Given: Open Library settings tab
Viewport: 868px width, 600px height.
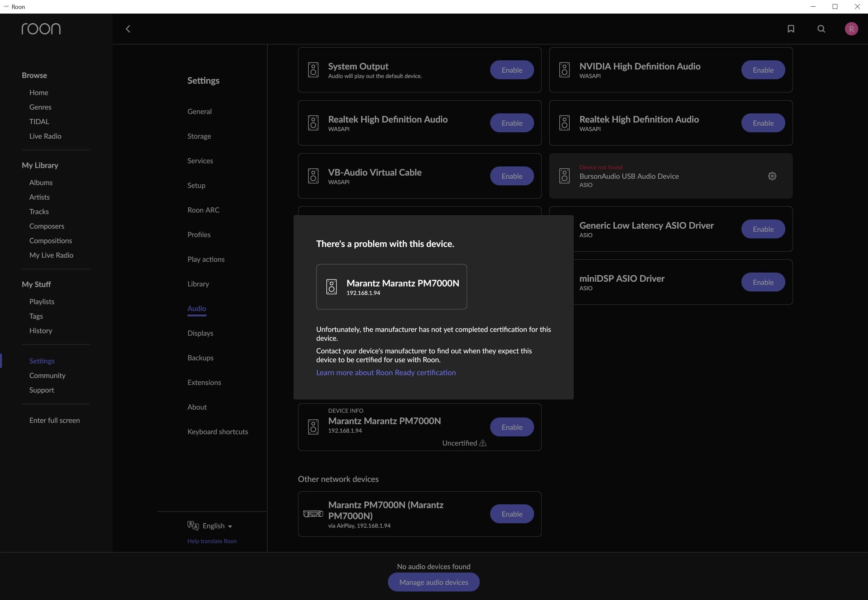Looking at the screenshot, I should tap(198, 284).
